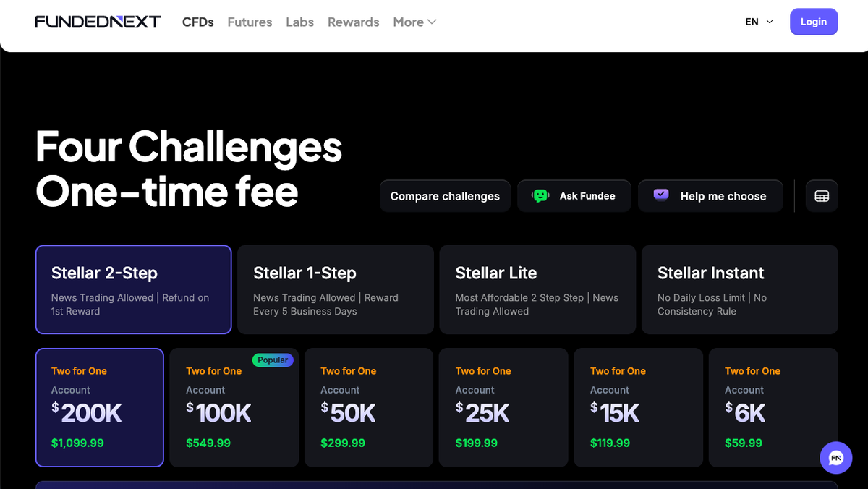This screenshot has width=868, height=489.
Task: Click the green Fundee robot icon
Action: click(540, 196)
